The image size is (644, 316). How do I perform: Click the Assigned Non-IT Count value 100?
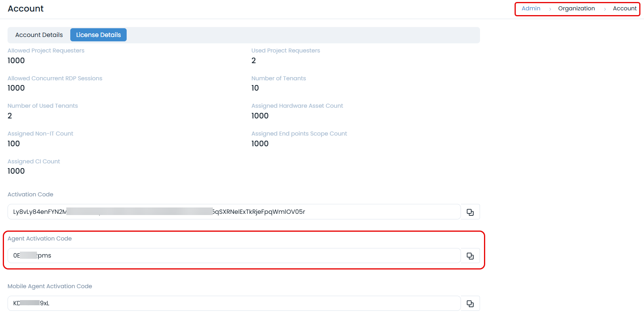[x=14, y=144]
